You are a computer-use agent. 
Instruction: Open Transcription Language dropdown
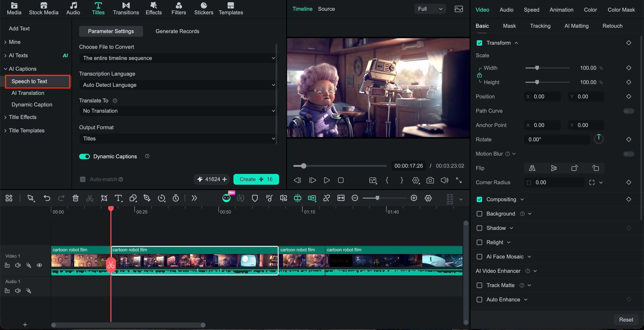(178, 85)
